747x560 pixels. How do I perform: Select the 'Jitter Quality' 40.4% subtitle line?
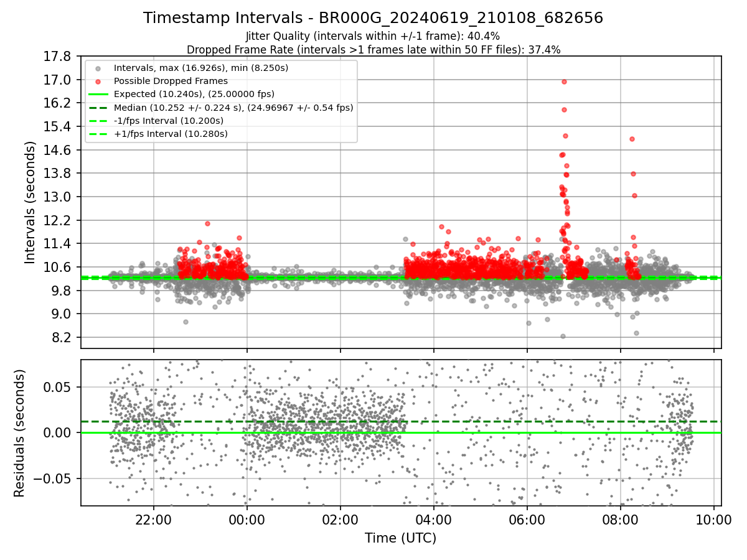373,36
